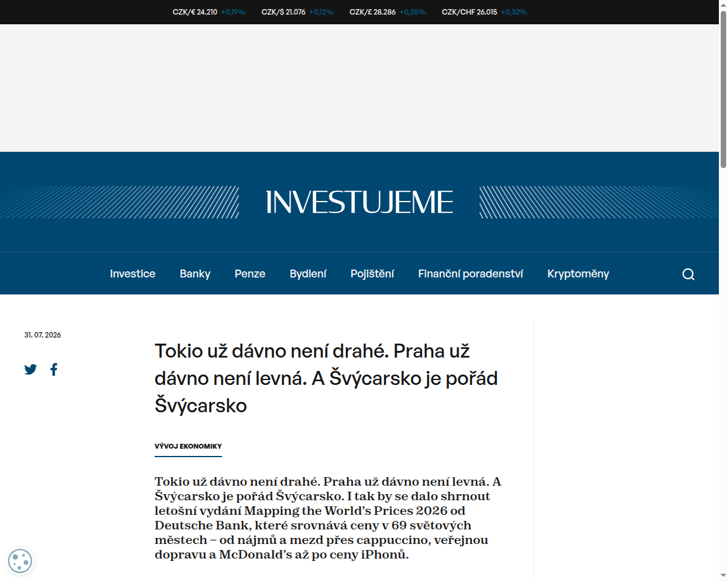This screenshot has height=581, width=728.
Task: Open the Kryptoměny menu item
Action: tap(578, 274)
